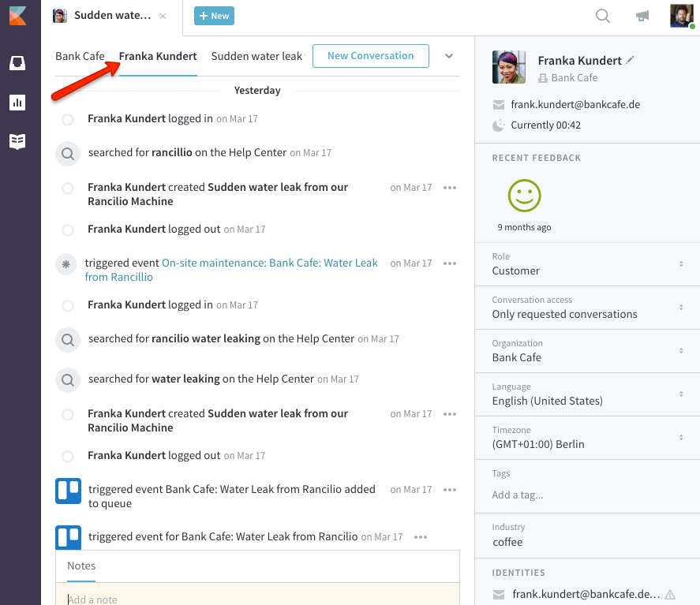Open the megaphone announcements icon
The height and width of the screenshot is (605, 700).
point(642,17)
